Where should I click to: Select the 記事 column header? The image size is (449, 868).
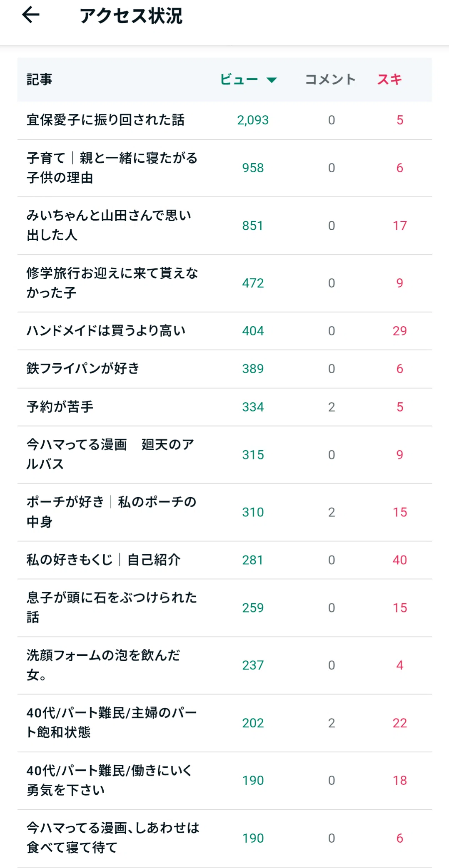[x=40, y=79]
